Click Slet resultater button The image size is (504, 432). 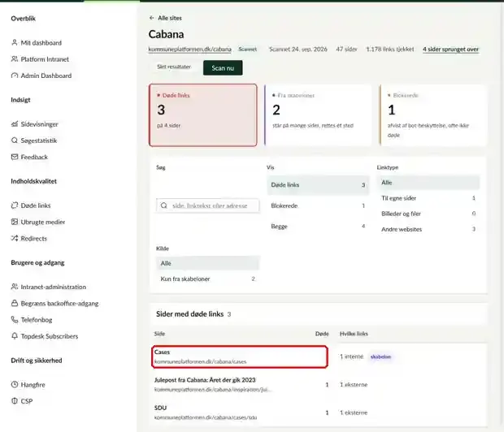[174, 67]
